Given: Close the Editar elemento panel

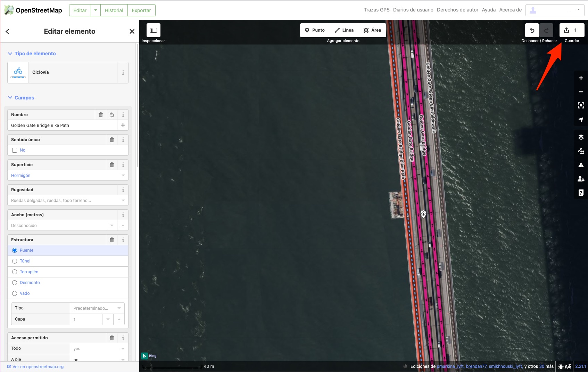Looking at the screenshot, I should coord(132,31).
